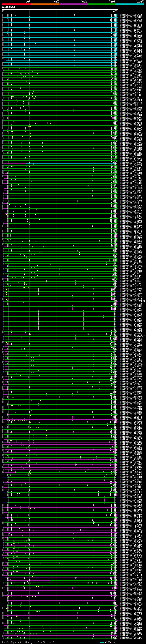Click UniRef100_A5AZM5 hit name
The width and height of the screenshot is (146, 644).
click(x=131, y=148)
